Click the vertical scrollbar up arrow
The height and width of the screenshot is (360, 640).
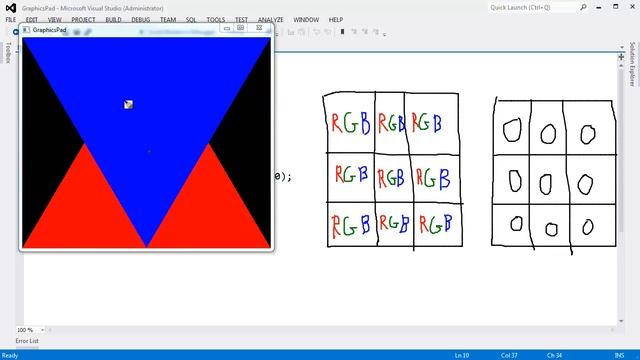pyautogui.click(x=621, y=65)
